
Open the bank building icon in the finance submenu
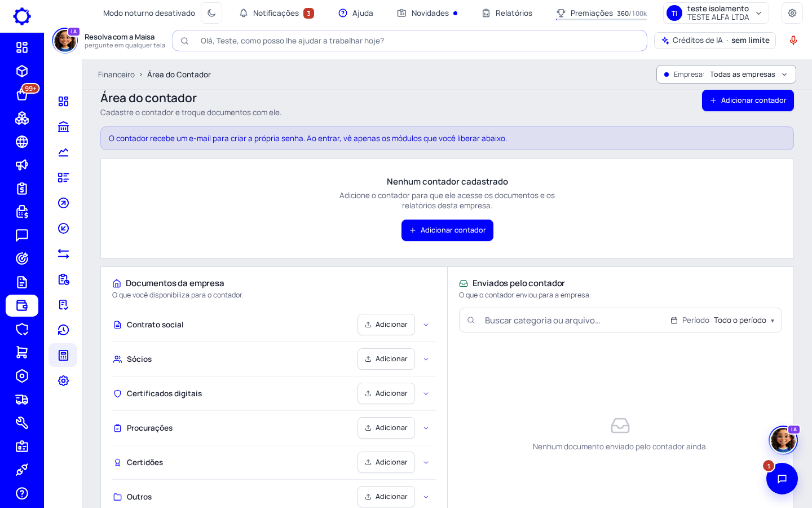pos(63,127)
